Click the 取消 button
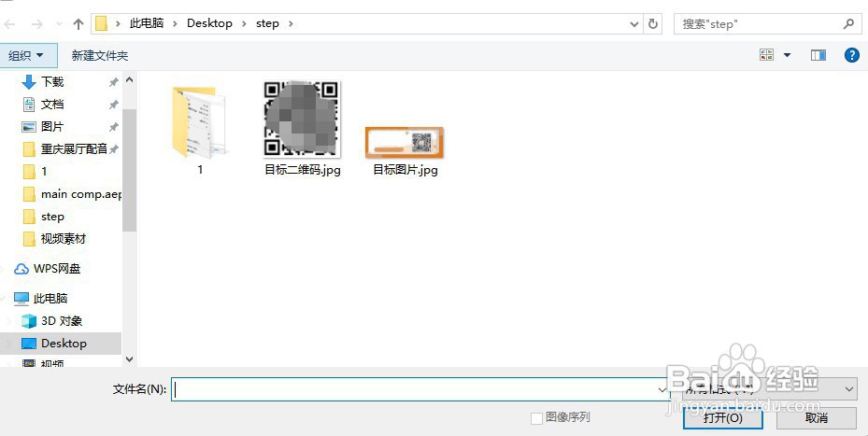This screenshot has width=868, height=436. 817,417
